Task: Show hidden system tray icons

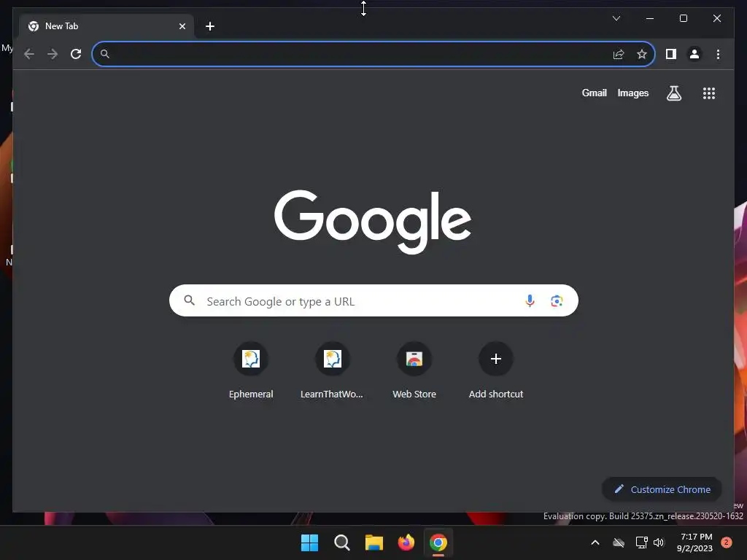Action: click(x=595, y=542)
